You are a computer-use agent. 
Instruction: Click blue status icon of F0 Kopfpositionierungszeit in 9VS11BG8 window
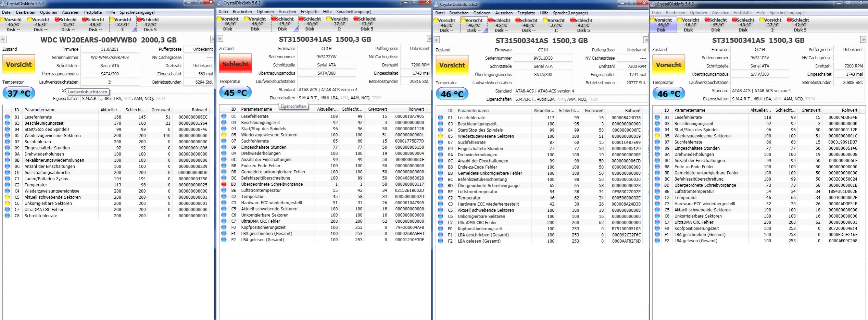(x=440, y=229)
